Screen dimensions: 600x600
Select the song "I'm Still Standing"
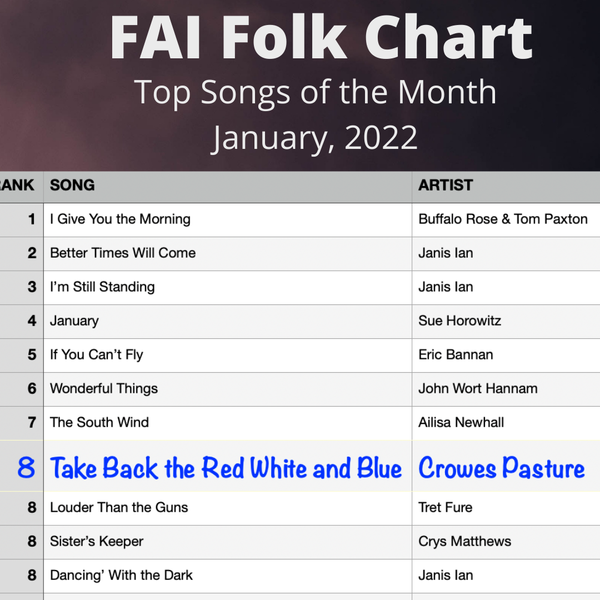[102, 287]
